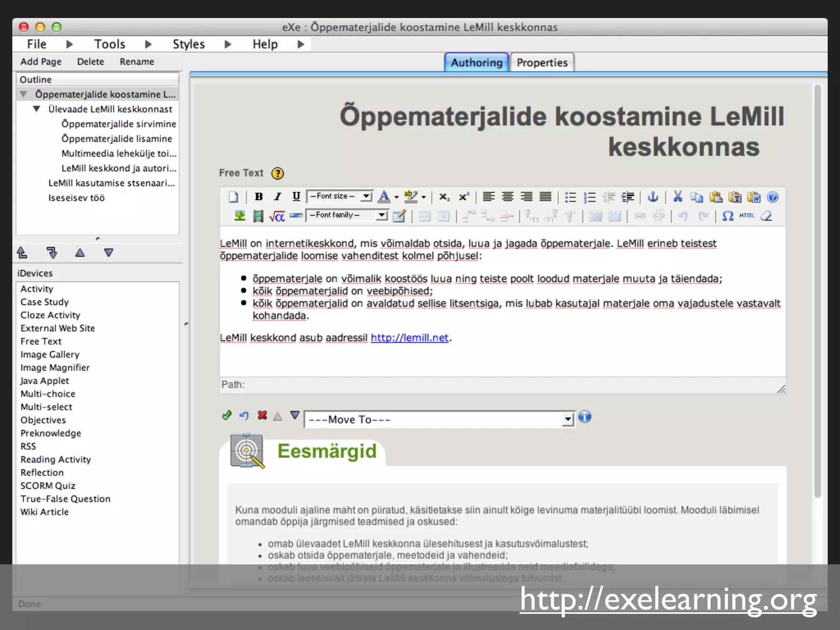Insert an ordered numbered list

tap(589, 197)
